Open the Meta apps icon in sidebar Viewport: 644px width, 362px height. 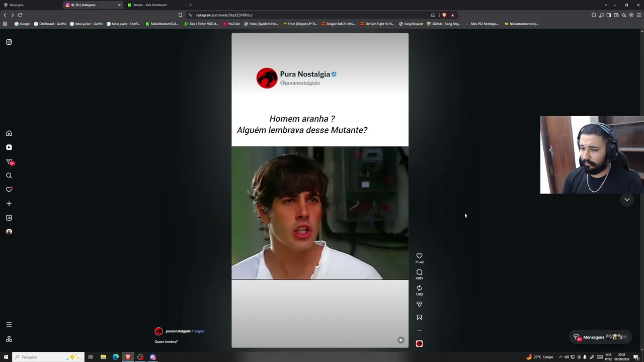[x=9, y=339]
